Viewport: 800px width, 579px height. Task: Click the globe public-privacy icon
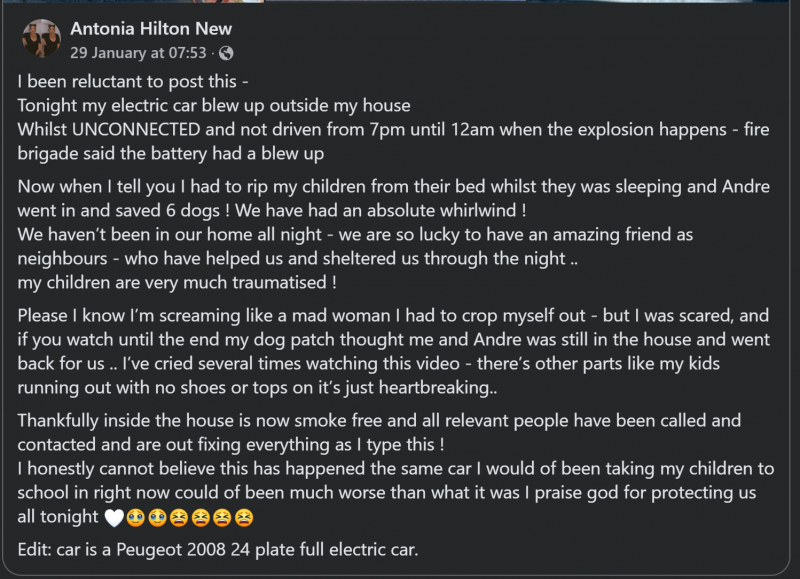coord(226,52)
